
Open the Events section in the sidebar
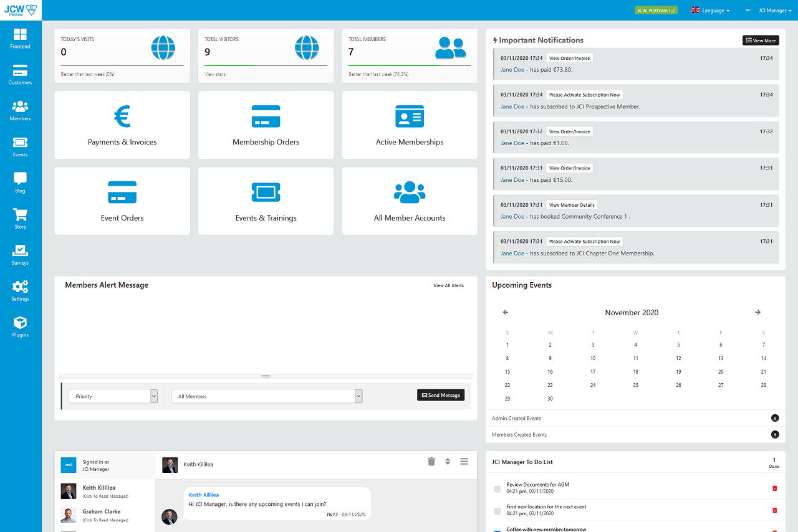[20, 146]
